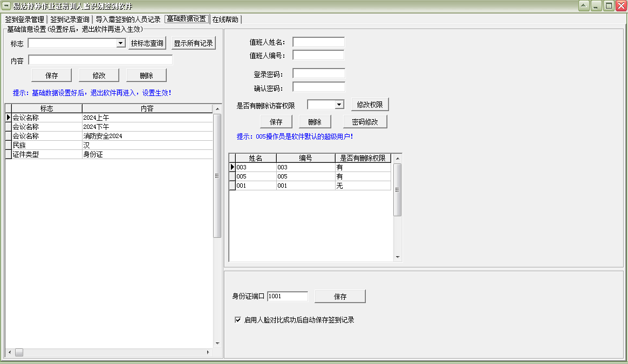Expand the 是否有删除访客权限 dropdown
Viewport: 628px width, 364px height.
[x=339, y=105]
